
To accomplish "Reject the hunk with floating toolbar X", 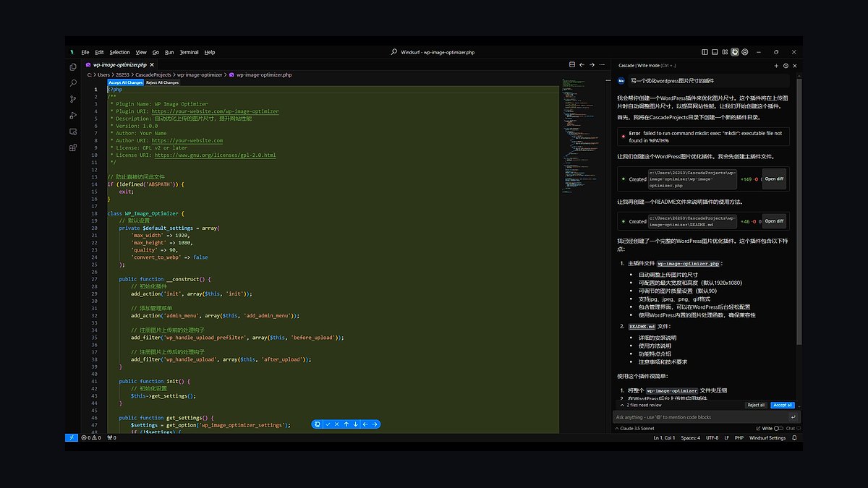I will click(x=337, y=424).
